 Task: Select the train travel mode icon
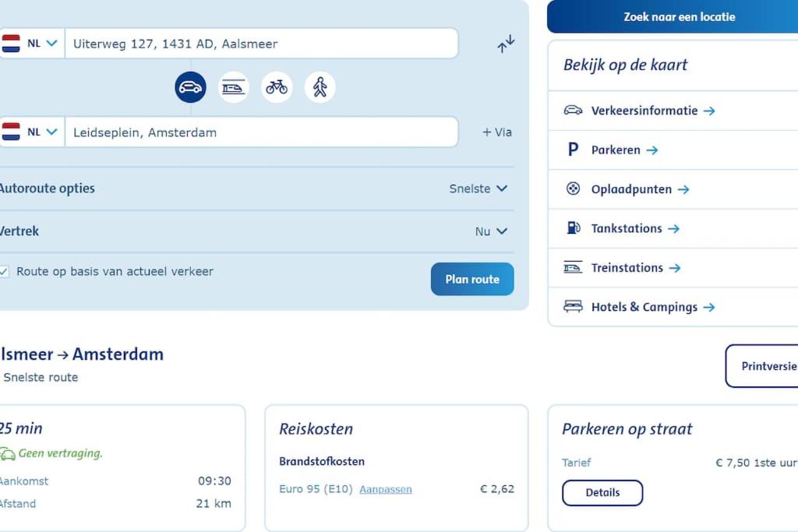pyautogui.click(x=234, y=87)
